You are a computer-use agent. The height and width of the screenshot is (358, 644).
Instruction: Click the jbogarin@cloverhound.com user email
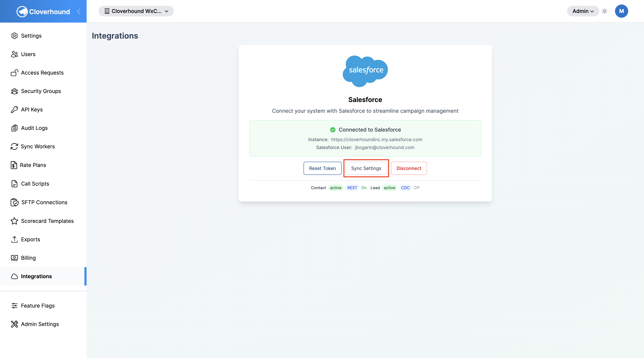coord(385,147)
